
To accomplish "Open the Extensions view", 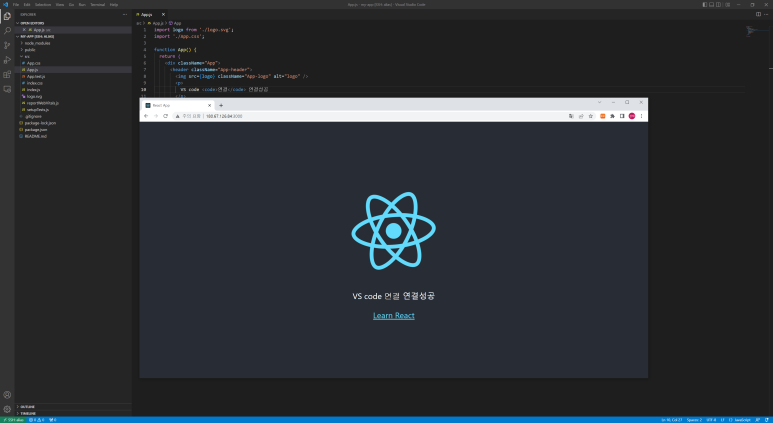I will (7, 74).
